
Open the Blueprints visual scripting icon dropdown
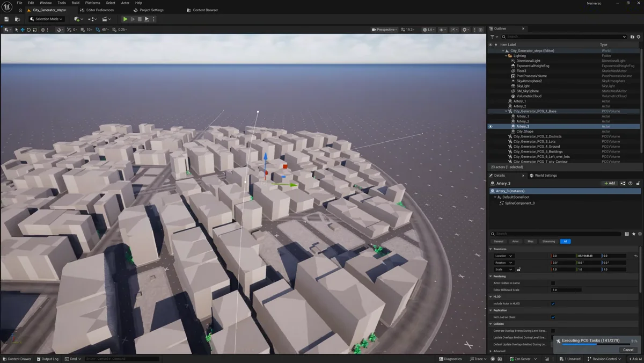(92, 19)
